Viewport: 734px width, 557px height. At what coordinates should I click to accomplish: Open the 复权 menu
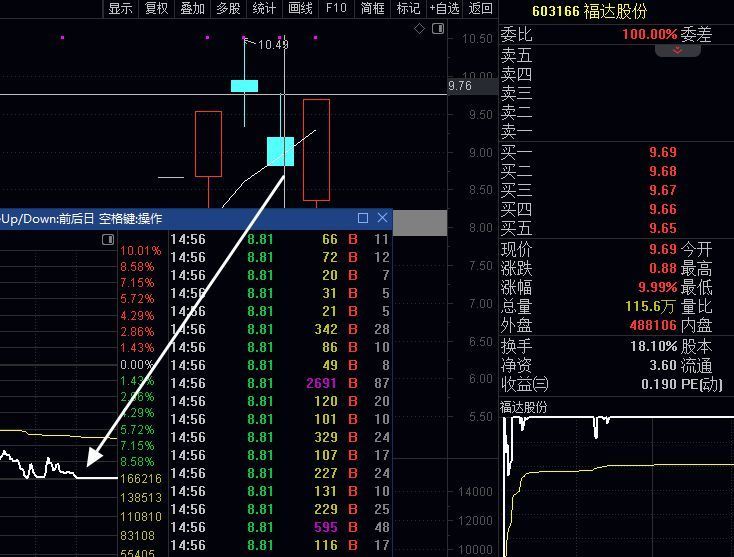click(156, 8)
